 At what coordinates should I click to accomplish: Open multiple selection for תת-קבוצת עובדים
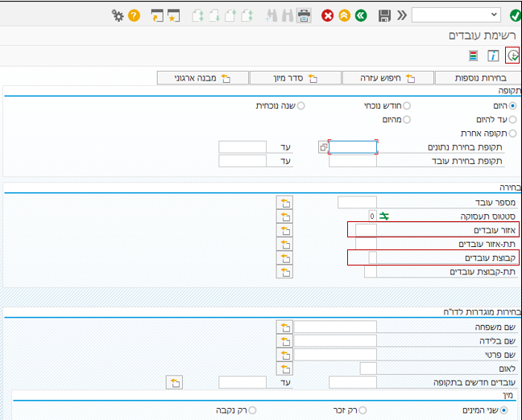point(284,272)
